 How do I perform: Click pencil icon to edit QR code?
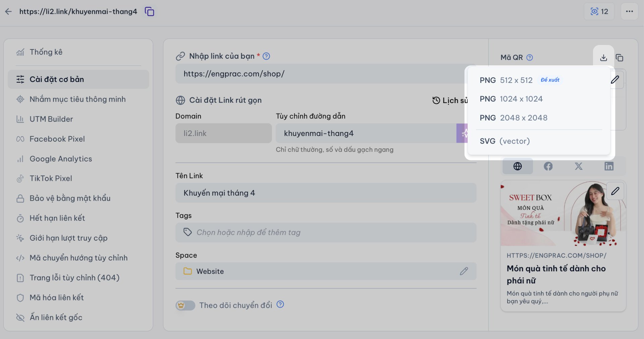pyautogui.click(x=615, y=80)
